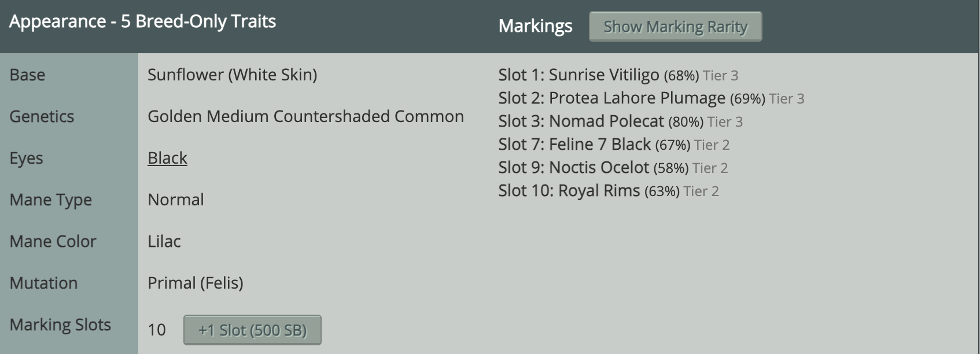Image resolution: width=980 pixels, height=354 pixels.
Task: Click the Slot 7 Feline 7 Black marking
Action: (599, 145)
